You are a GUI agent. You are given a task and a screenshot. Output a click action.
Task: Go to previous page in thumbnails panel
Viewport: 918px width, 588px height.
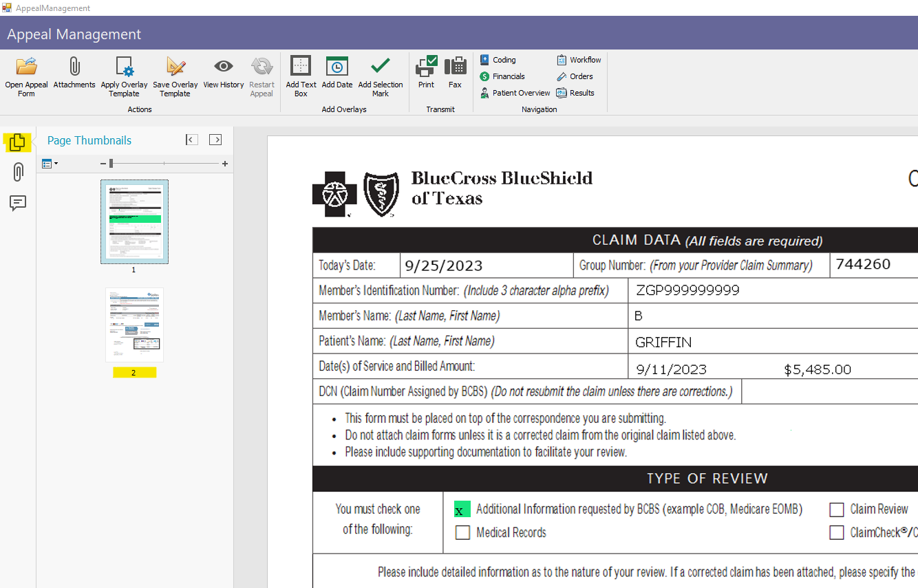click(x=192, y=140)
